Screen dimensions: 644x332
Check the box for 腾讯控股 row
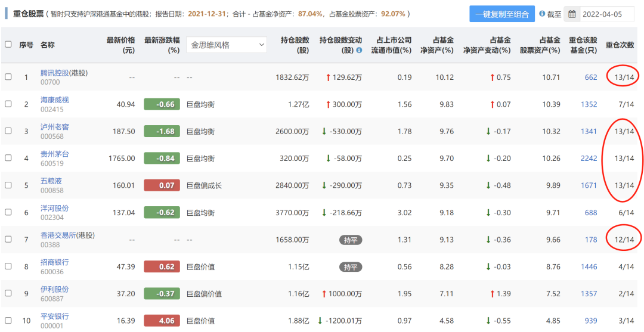pos(8,77)
